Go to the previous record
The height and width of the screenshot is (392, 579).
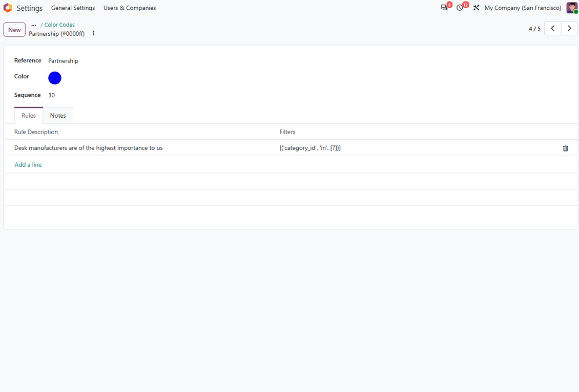(553, 28)
